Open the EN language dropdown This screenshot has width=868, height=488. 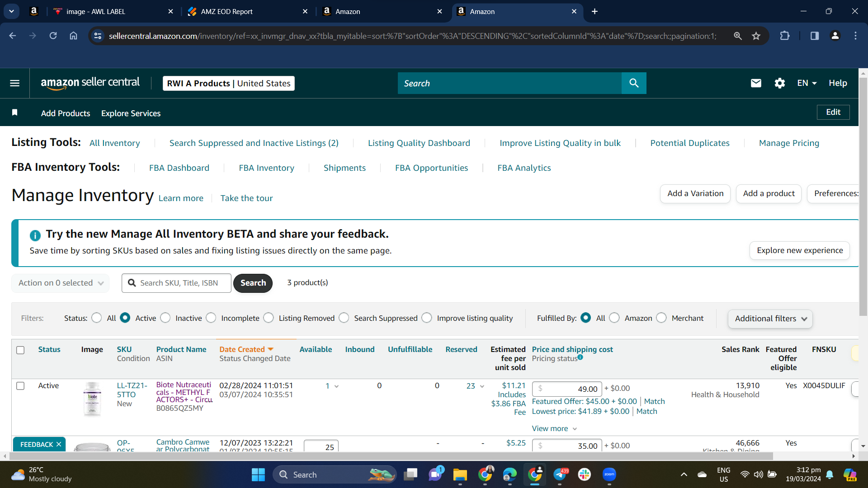click(x=807, y=83)
